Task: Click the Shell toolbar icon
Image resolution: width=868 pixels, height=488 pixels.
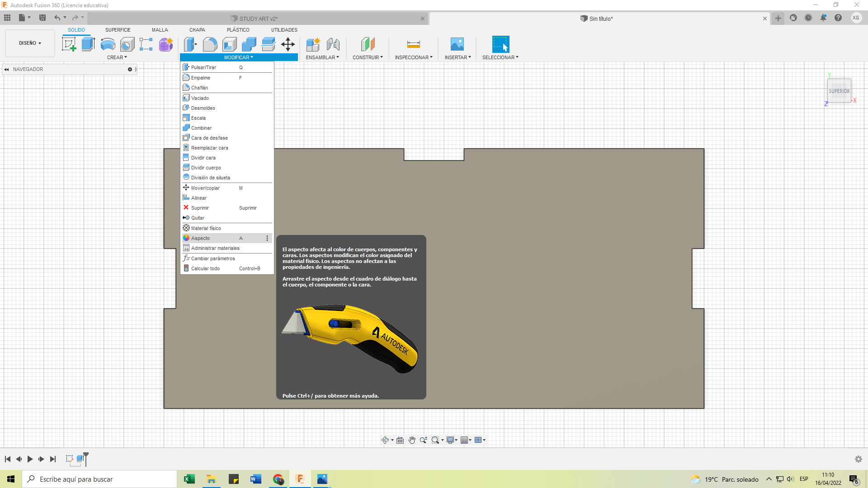Action: 230,44
